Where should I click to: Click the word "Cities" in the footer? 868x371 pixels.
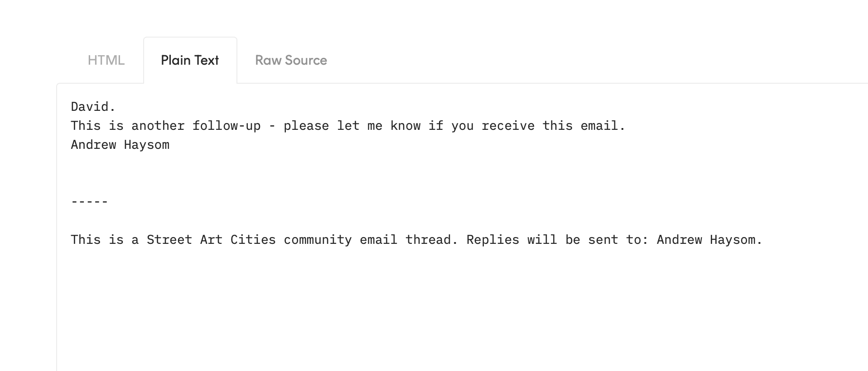click(x=253, y=240)
